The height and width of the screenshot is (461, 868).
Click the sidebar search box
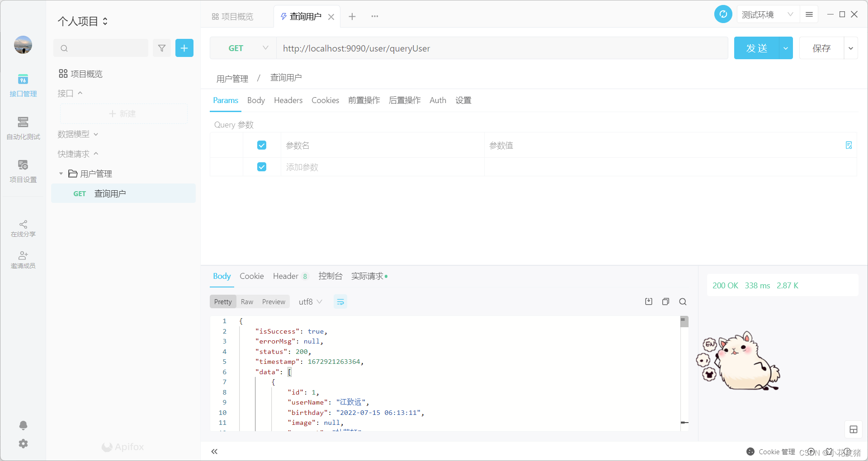click(x=101, y=48)
